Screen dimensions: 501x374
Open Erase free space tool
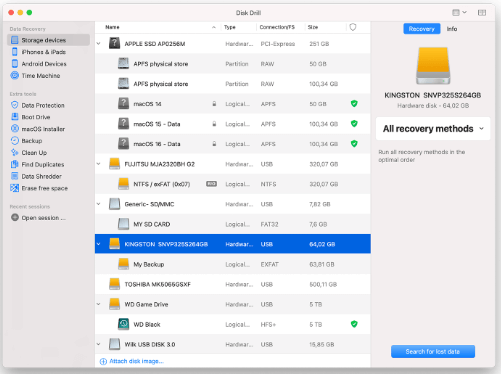tap(44, 188)
